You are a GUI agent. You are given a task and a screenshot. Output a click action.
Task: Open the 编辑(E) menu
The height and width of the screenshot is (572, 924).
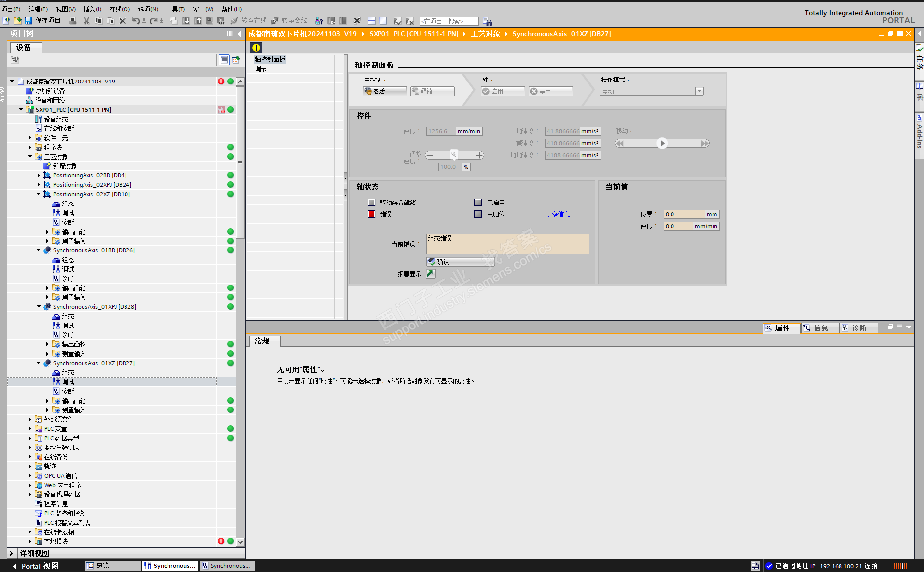(x=38, y=9)
